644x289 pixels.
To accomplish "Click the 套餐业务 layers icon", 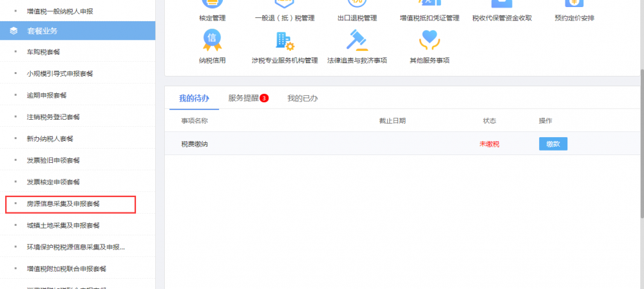I will click(14, 31).
